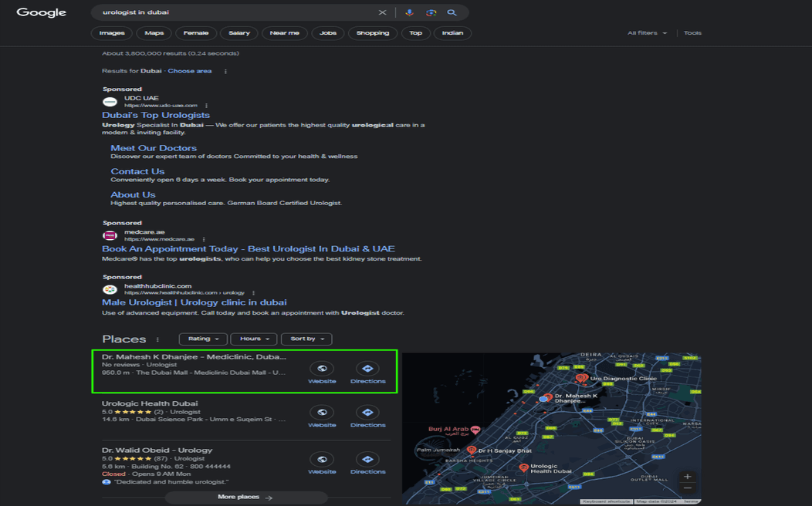Image resolution: width=812 pixels, height=506 pixels.
Task: Click the Burj Al Arab map marker
Action: 475,430
